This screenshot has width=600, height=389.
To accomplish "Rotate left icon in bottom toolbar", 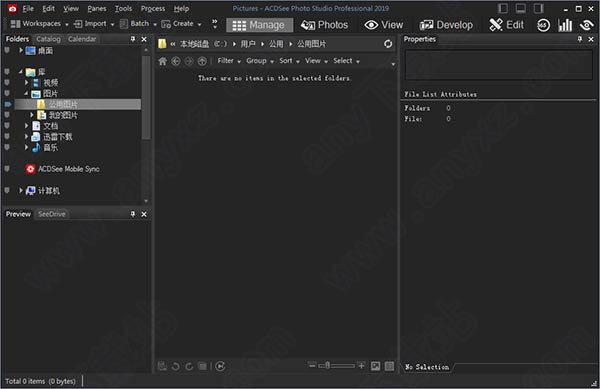I will [x=176, y=366].
